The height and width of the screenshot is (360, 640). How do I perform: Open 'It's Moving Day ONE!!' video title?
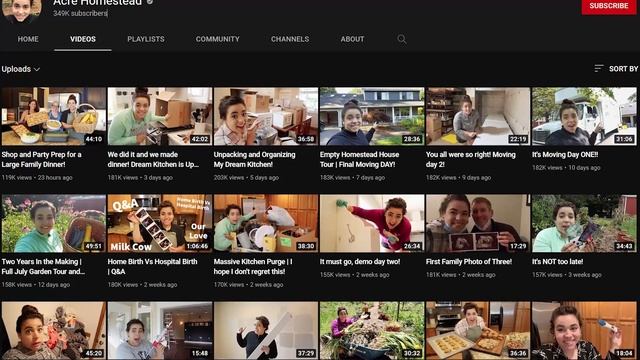coord(565,155)
